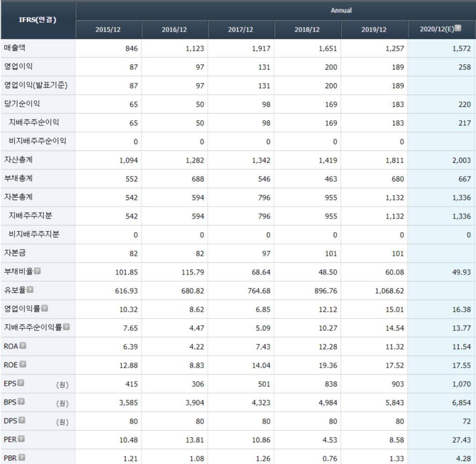Click the 2015/12 BPS value 3,585
This screenshot has width=476, height=464.
coord(128,403)
